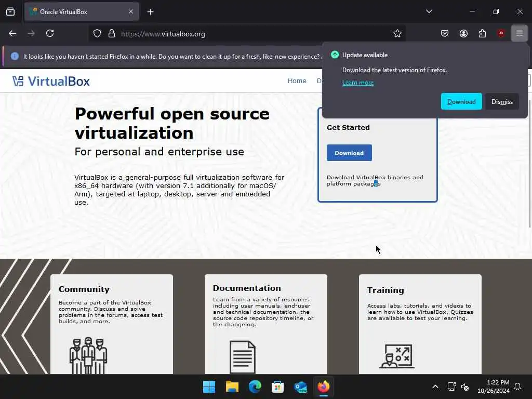
Task: Open the list all tabs chevron
Action: coord(429,11)
